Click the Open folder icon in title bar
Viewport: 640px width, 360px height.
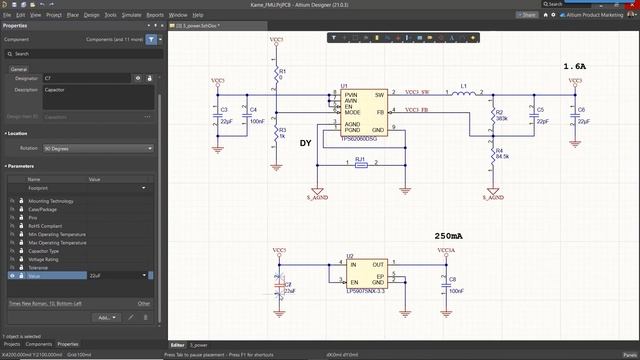[32, 4]
